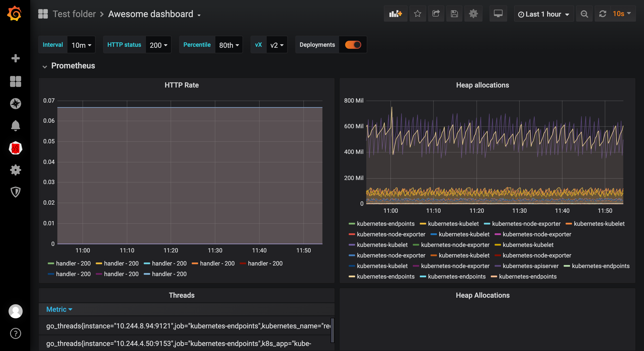Open the Last 1 hour time picker
The height and width of the screenshot is (351, 644).
[x=544, y=14]
